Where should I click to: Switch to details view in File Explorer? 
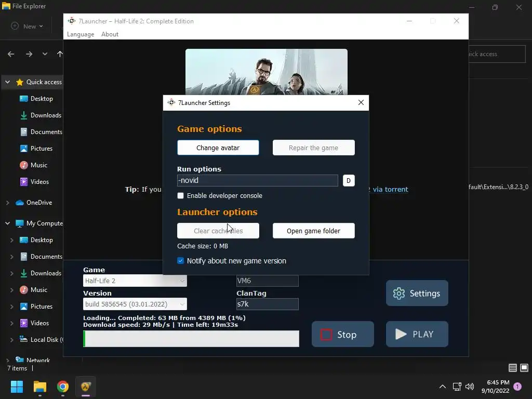click(513, 368)
